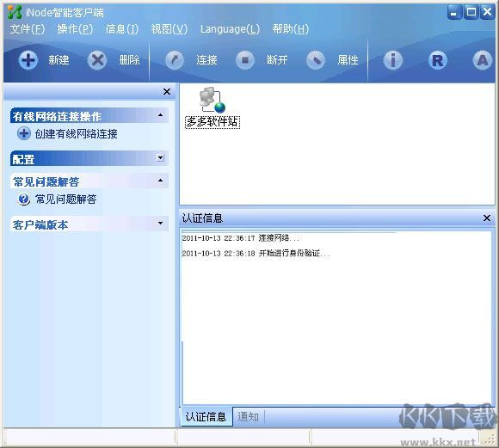This screenshot has height=448, width=499.
Task: Open the 操作(P) menu
Action: tap(75, 29)
